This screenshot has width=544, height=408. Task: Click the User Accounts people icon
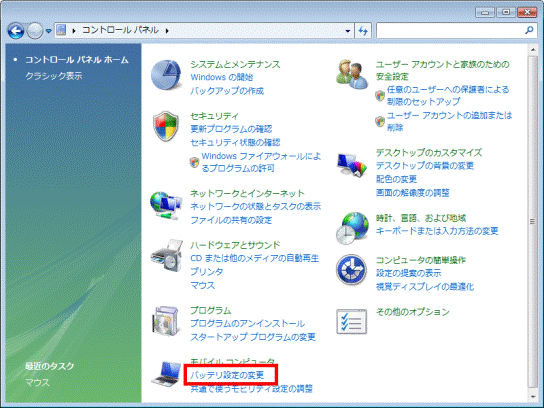coord(352,74)
